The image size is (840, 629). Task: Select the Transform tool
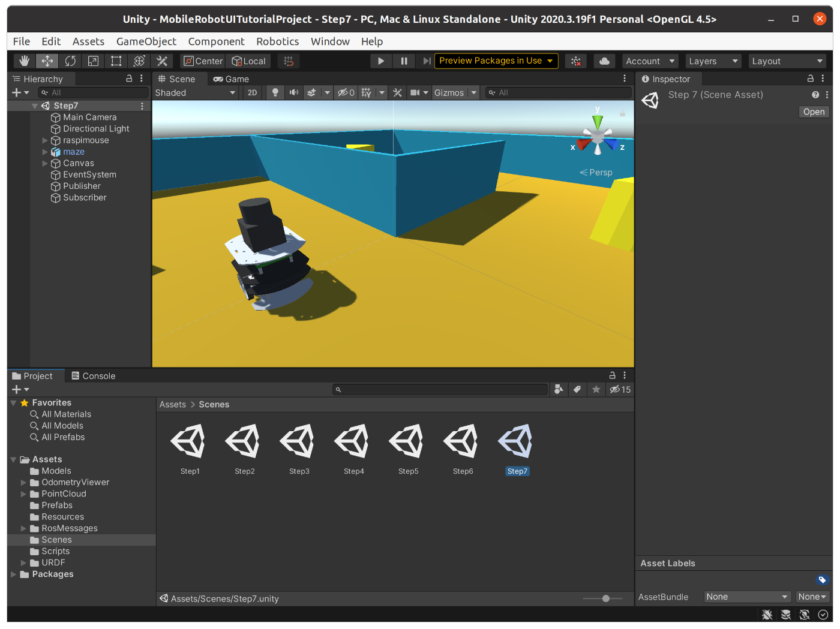point(139,61)
